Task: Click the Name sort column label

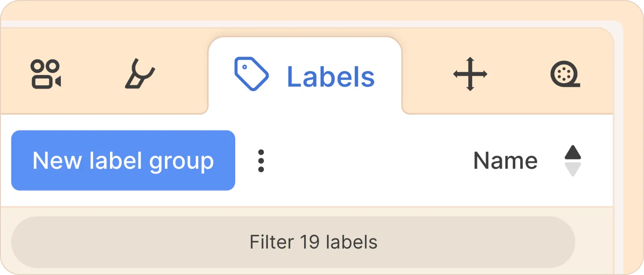Action: [505, 161]
